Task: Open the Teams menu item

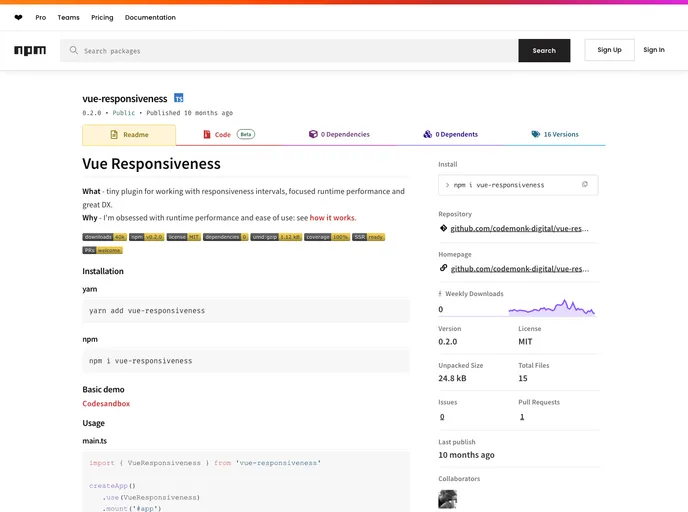Action: pyautogui.click(x=68, y=18)
